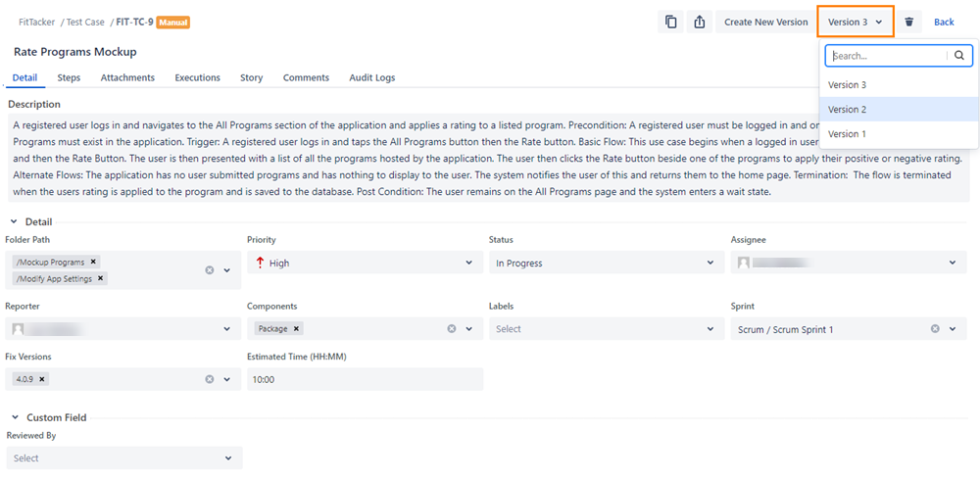
Task: Click the search magnifier icon in version dropdown
Action: coord(959,56)
